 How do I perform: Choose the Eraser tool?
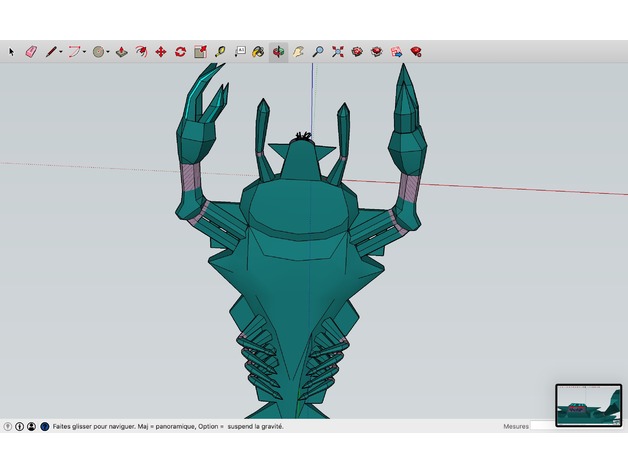[x=30, y=51]
